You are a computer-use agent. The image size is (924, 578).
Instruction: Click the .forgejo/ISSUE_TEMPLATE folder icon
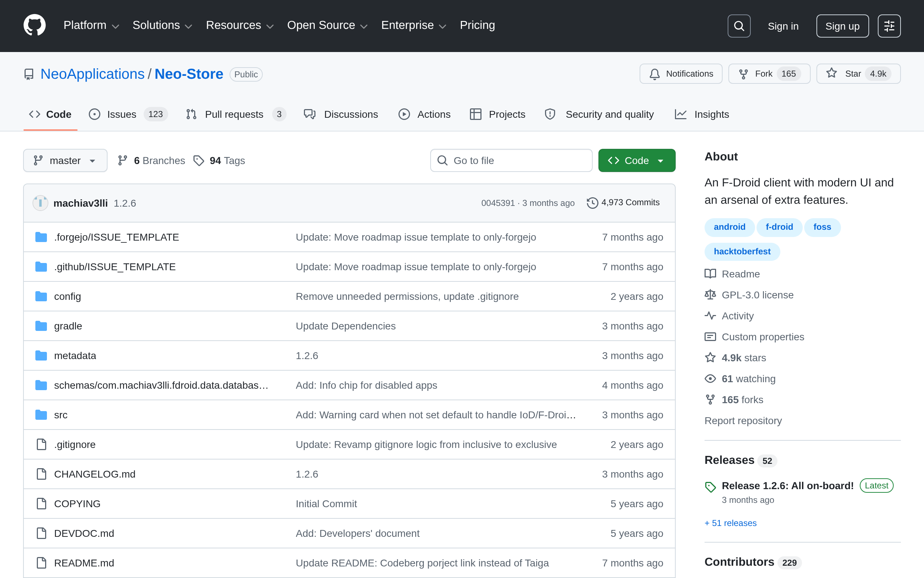(41, 237)
